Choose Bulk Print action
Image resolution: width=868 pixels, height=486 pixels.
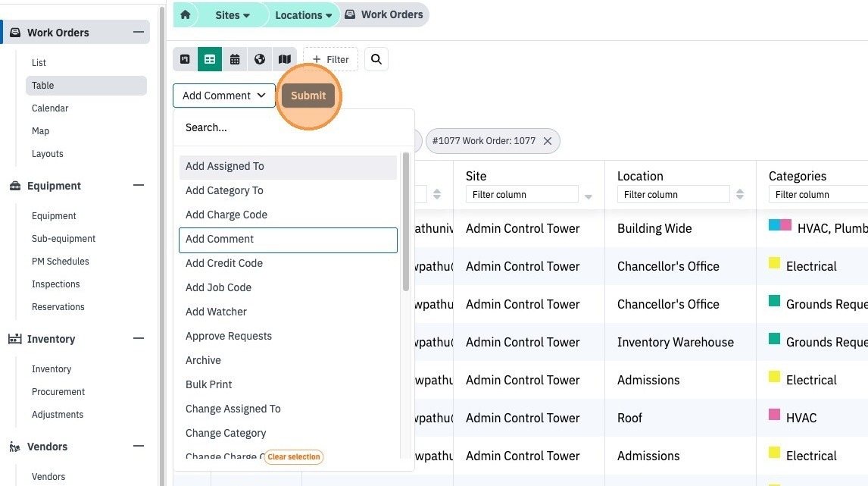tap(288, 384)
